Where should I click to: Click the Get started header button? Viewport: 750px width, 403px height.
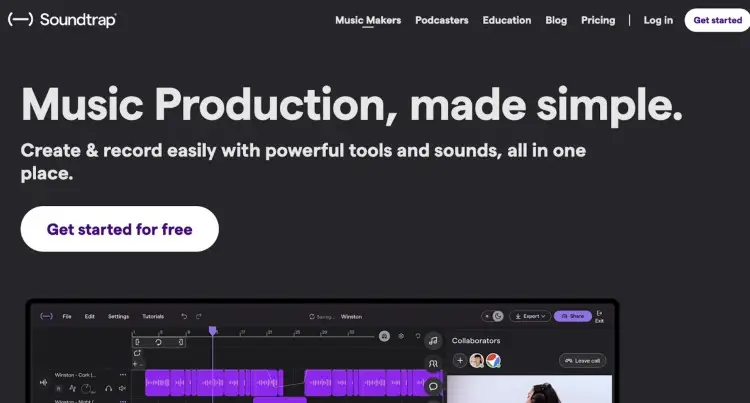pos(717,20)
